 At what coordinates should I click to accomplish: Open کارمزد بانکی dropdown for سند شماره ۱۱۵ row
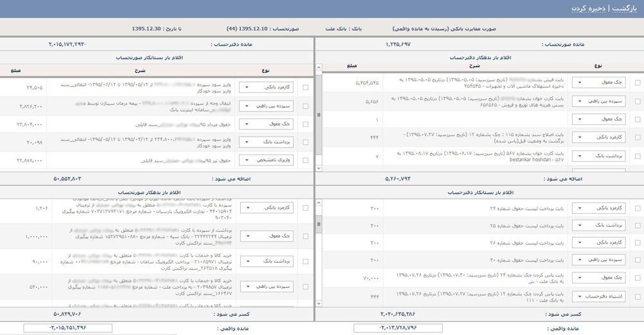point(599,137)
